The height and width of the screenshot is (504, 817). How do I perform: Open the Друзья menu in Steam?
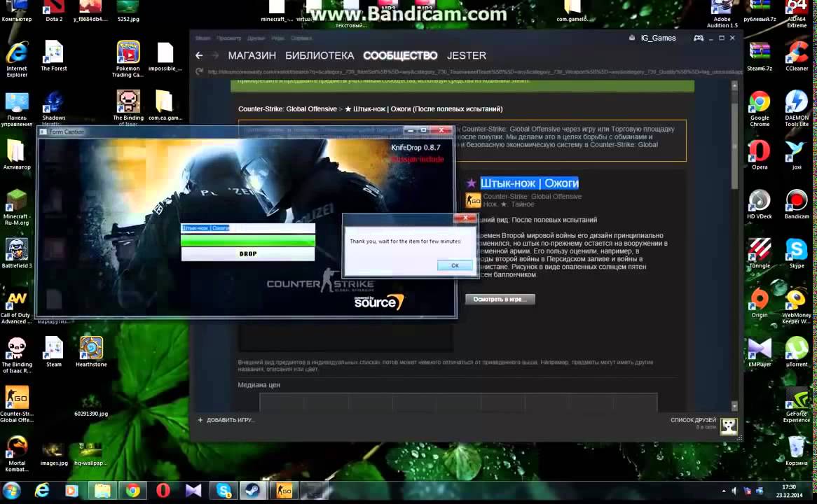point(256,38)
